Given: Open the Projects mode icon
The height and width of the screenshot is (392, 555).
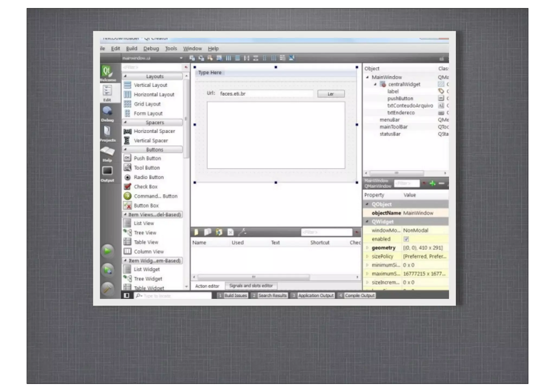Looking at the screenshot, I should [x=107, y=133].
